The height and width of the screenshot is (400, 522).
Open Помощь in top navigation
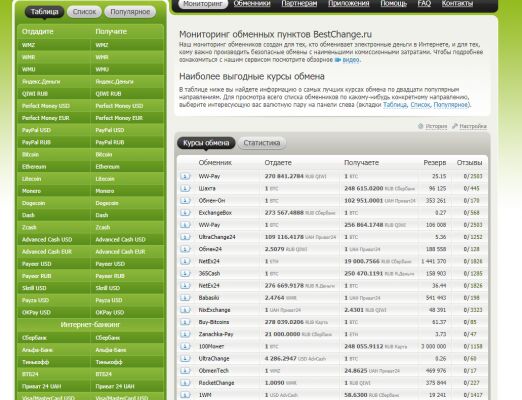coord(394,4)
